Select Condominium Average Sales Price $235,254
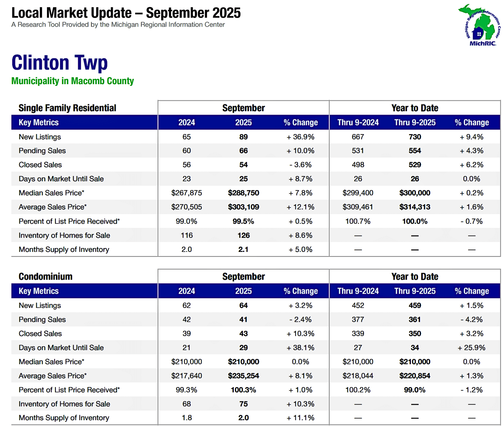 (x=243, y=376)
